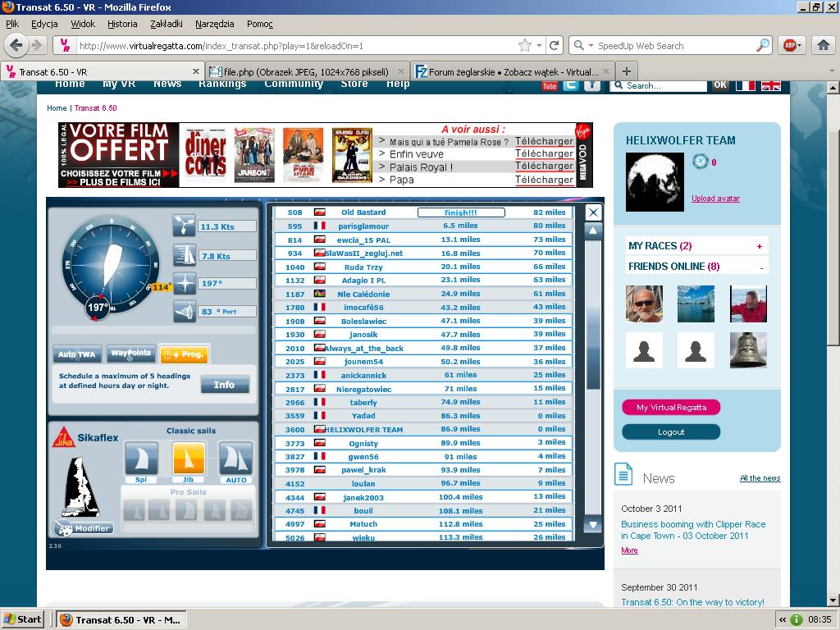
Task: Click the rankings scrollbar down arrow
Action: coord(592,525)
